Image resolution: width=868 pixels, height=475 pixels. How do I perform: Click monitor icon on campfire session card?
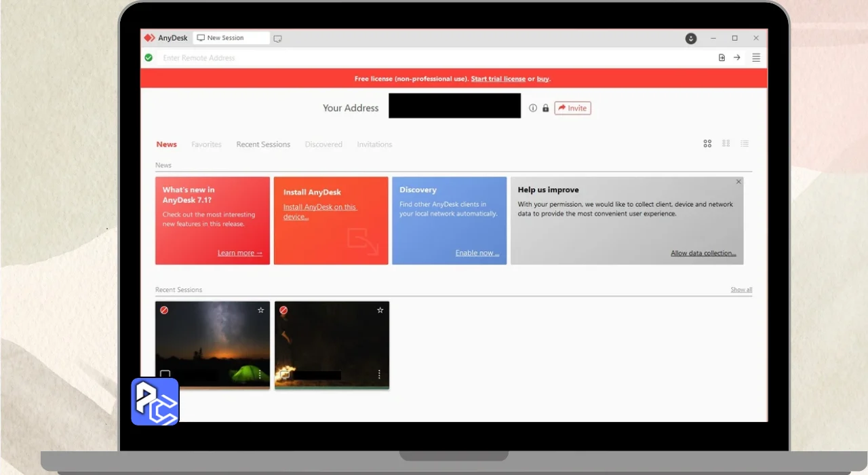(x=285, y=375)
